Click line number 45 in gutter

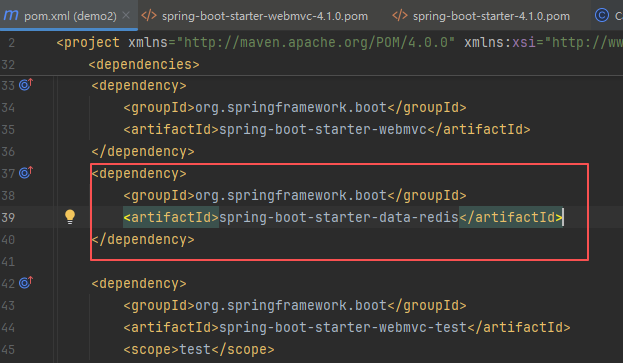point(8,350)
